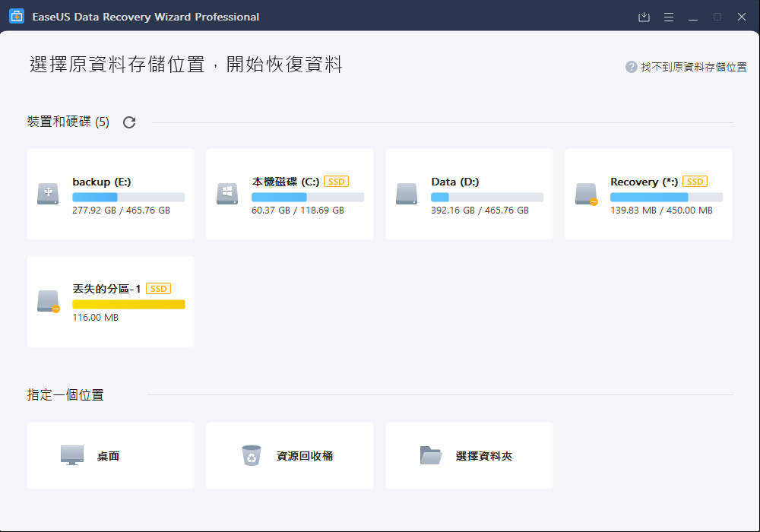Click the help question mark icon
Image resolution: width=760 pixels, height=532 pixels.
(631, 67)
